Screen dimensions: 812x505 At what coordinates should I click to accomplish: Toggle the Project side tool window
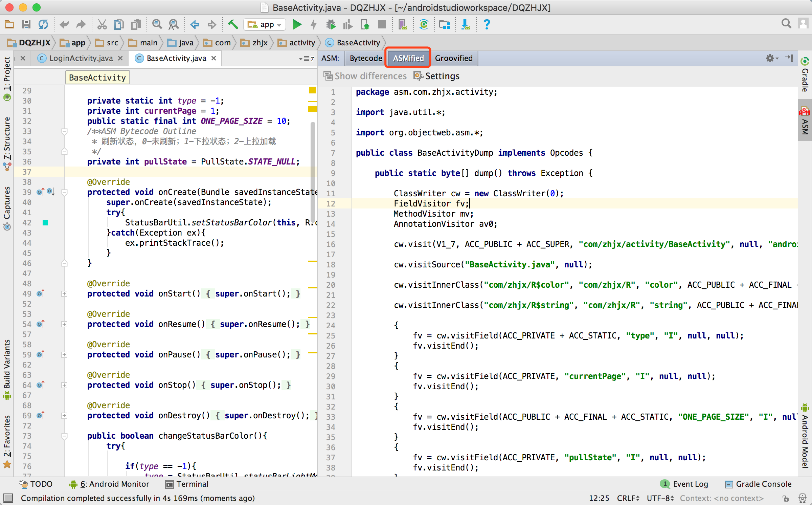[x=7, y=79]
